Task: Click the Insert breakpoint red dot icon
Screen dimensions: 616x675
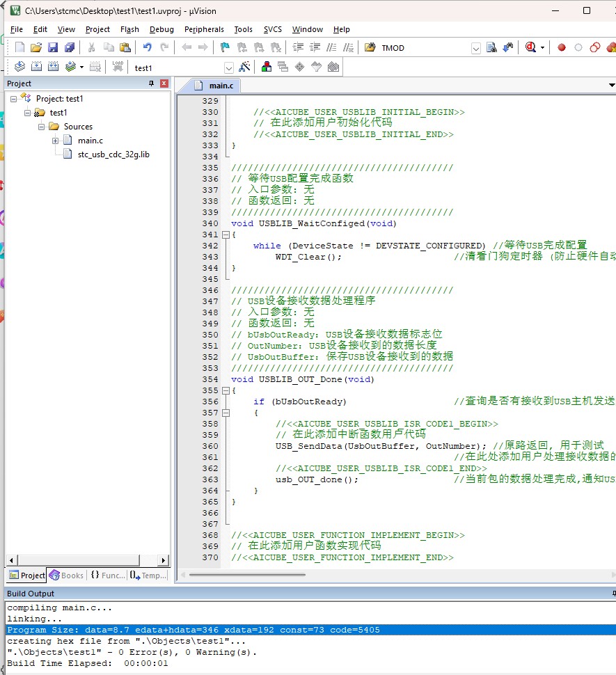Action: (561, 47)
